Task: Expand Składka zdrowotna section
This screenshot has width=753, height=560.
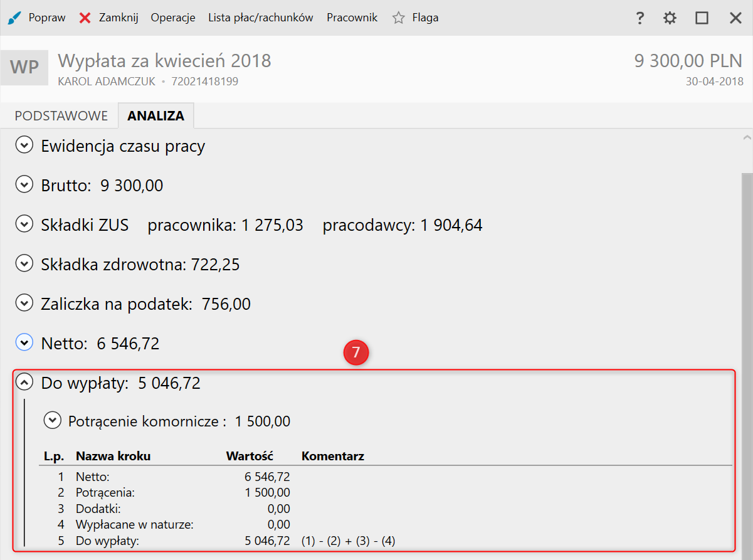Action: point(24,265)
